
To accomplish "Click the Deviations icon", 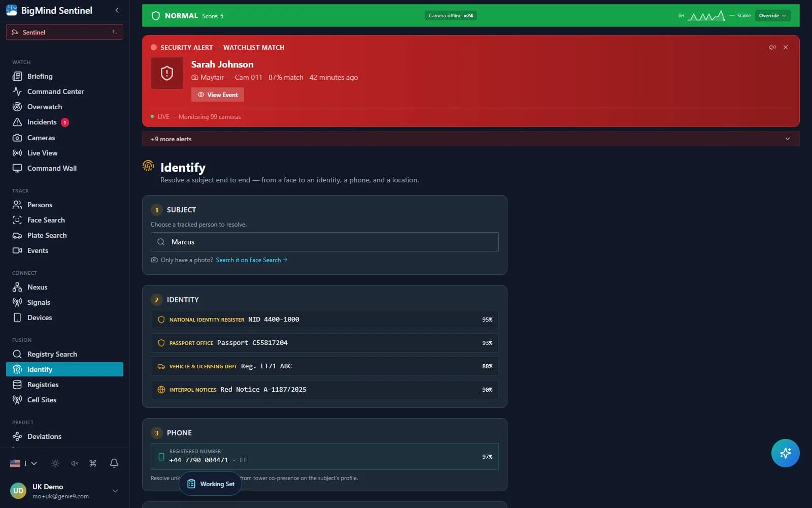I will click(17, 436).
